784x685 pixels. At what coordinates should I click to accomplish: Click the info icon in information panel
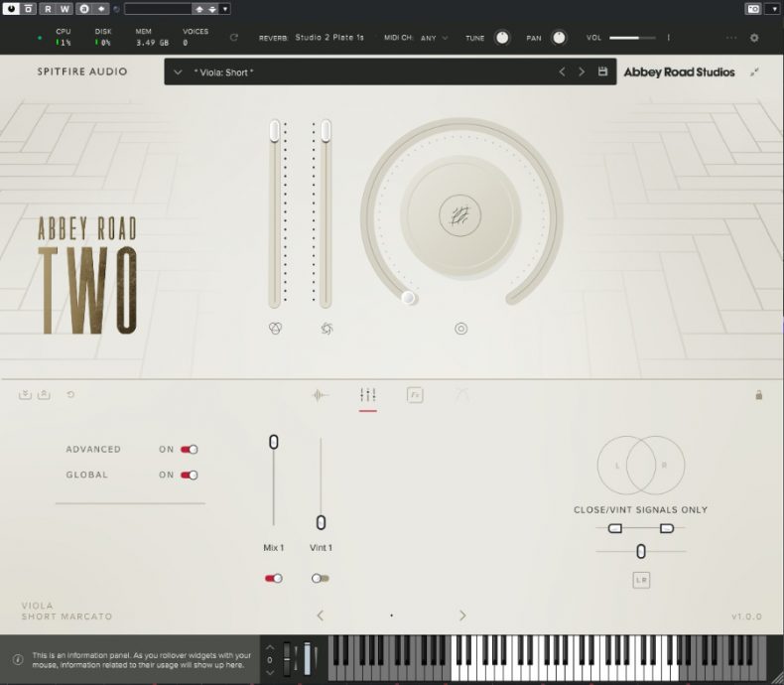(x=18, y=659)
